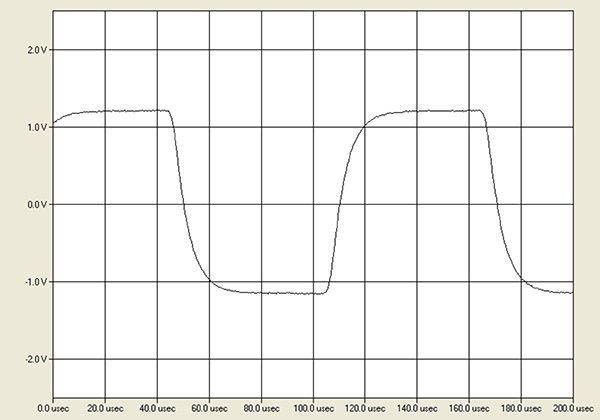
Task: Click the 120.0 usec time axis label
Action: click(365, 408)
